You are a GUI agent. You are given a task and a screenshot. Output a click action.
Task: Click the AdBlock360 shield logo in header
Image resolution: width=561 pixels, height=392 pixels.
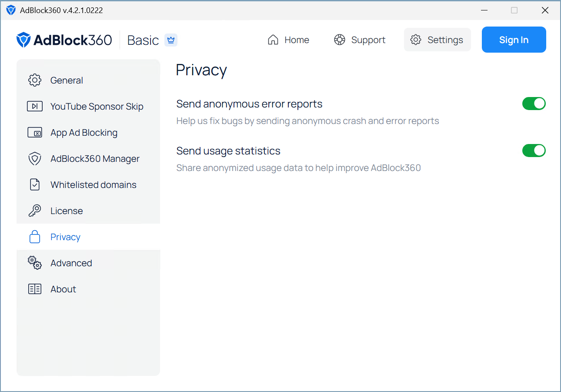(23, 40)
